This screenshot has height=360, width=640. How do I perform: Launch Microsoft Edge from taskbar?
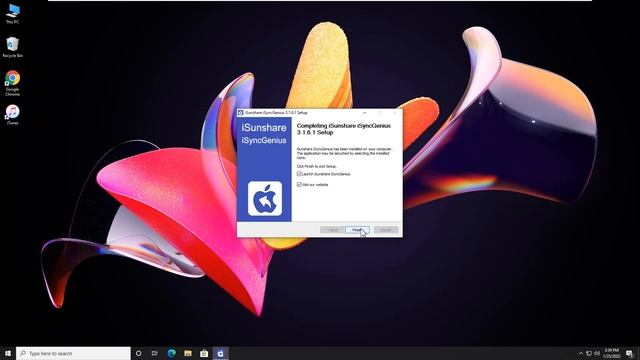(x=171, y=353)
